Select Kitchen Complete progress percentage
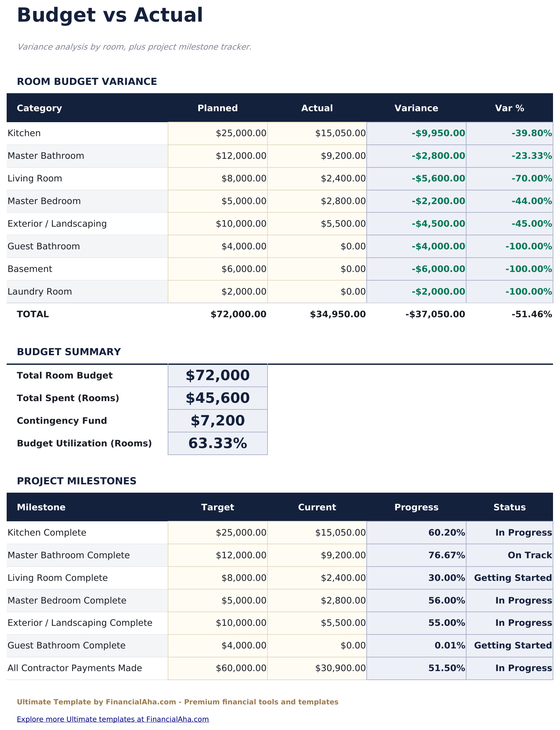560x730 pixels. tap(416, 533)
